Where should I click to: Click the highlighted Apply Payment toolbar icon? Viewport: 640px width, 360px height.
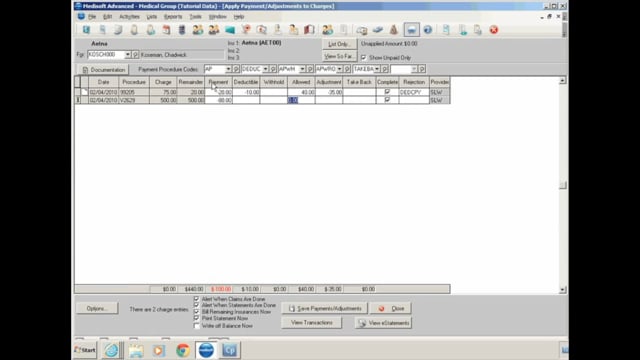point(411,30)
